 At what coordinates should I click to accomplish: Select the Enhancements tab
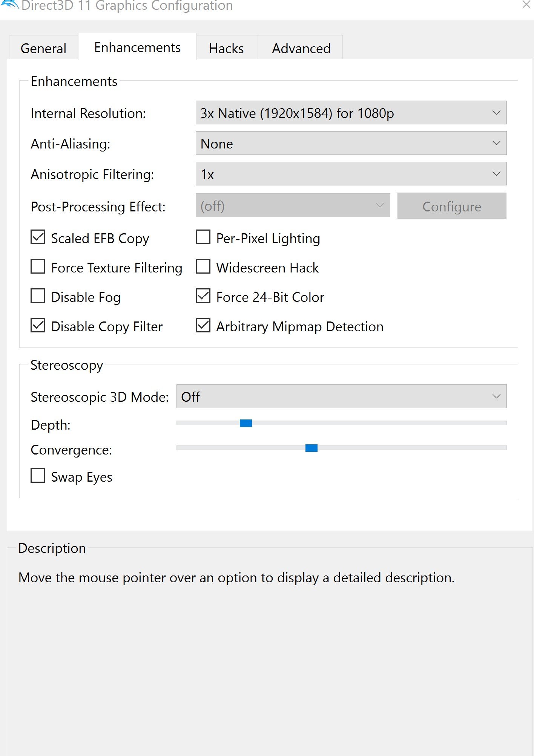137,47
